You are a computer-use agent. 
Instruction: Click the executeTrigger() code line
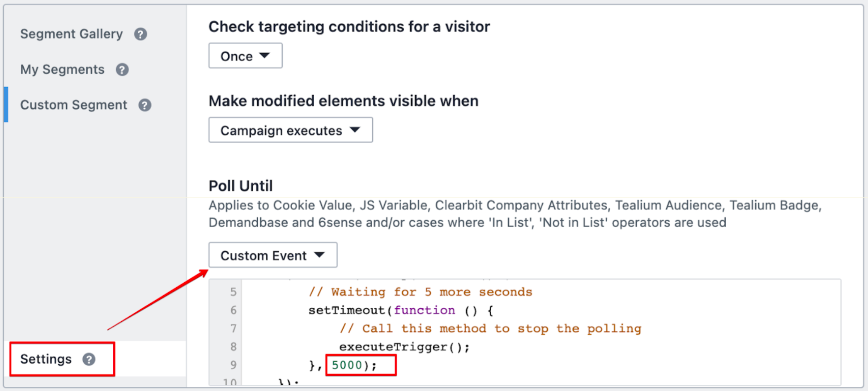404,347
